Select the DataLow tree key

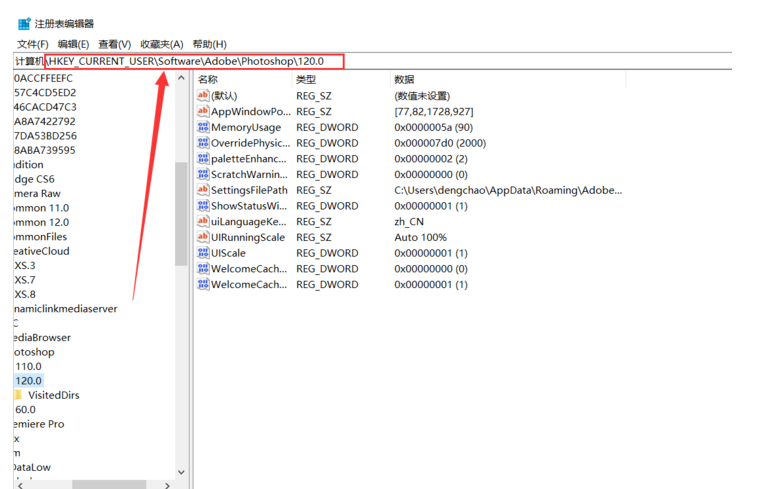32,468
